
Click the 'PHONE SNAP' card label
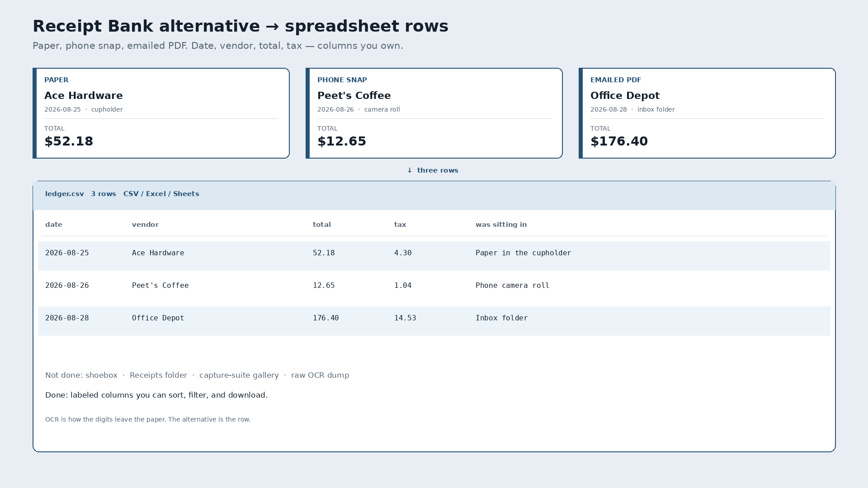[x=342, y=80]
